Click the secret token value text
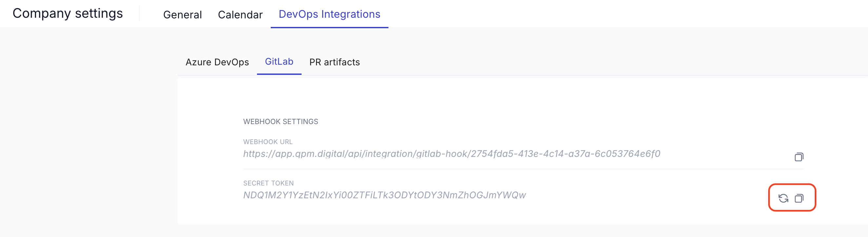 coord(384,195)
